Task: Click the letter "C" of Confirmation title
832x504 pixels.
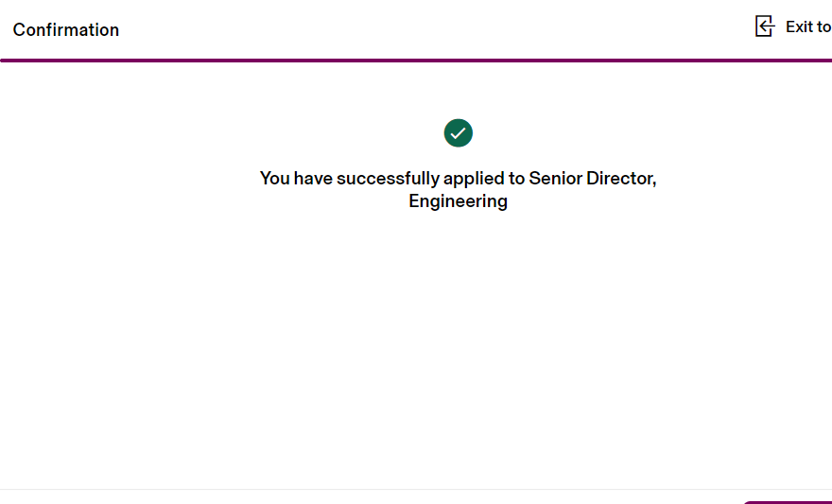Action: (x=19, y=30)
